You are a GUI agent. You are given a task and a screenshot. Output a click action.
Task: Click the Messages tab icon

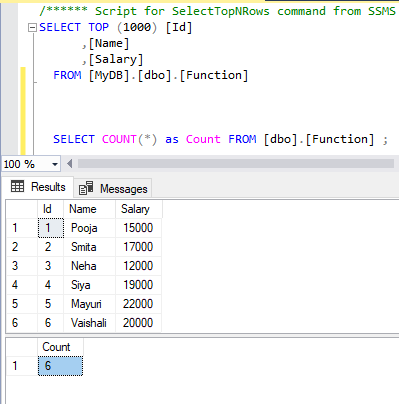(86, 188)
